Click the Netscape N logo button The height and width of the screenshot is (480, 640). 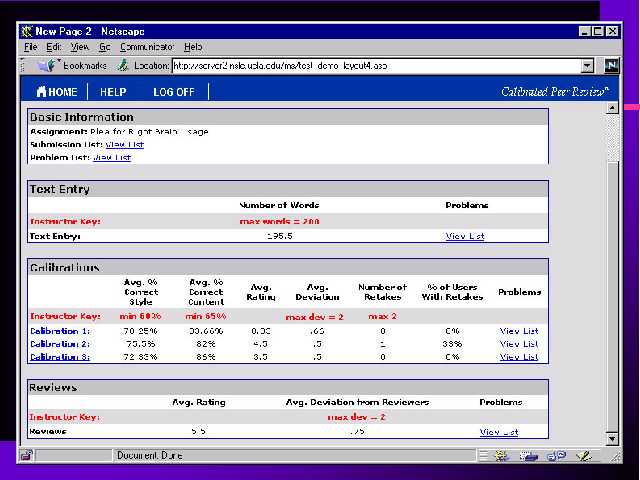tap(611, 65)
